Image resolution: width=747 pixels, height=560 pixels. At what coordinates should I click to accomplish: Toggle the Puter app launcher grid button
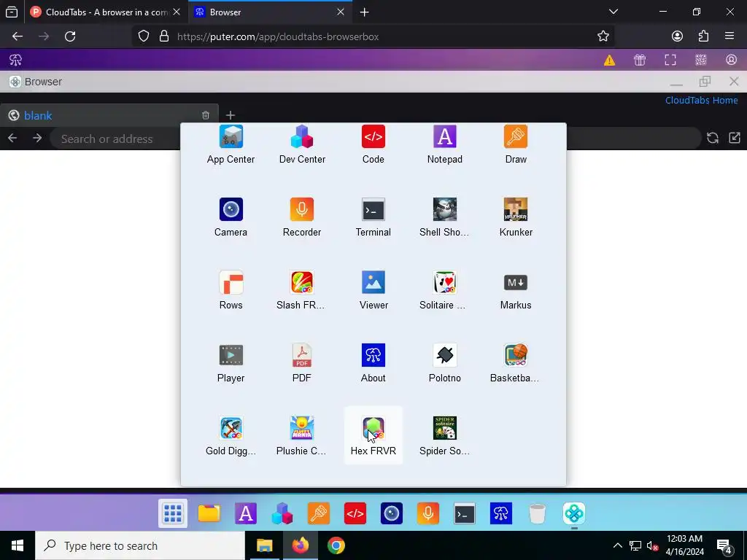172,513
